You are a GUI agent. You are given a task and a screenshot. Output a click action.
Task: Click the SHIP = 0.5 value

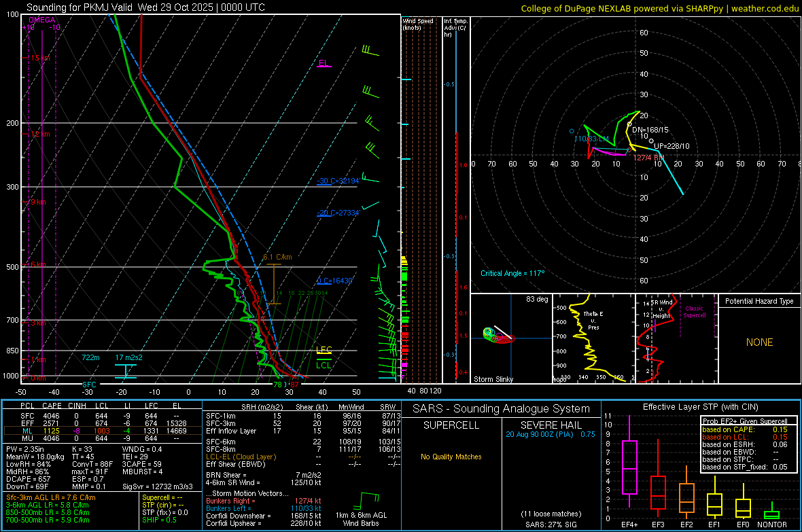point(159,520)
